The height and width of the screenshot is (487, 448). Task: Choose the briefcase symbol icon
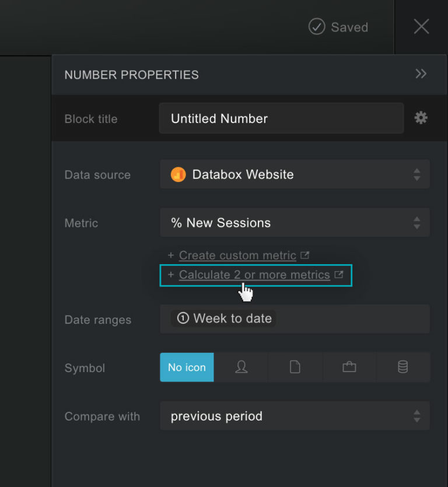point(349,367)
